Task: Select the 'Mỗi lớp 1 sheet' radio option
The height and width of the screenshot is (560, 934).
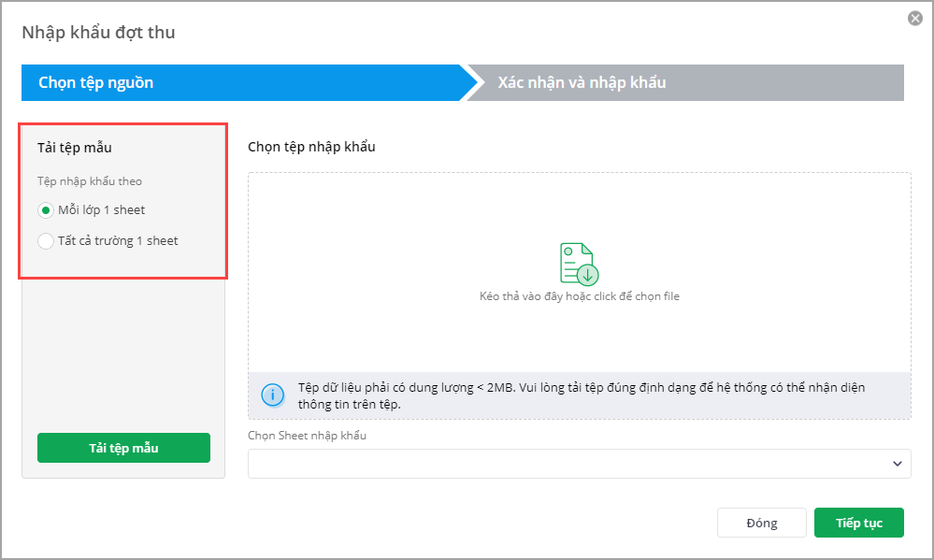Action: (45, 210)
